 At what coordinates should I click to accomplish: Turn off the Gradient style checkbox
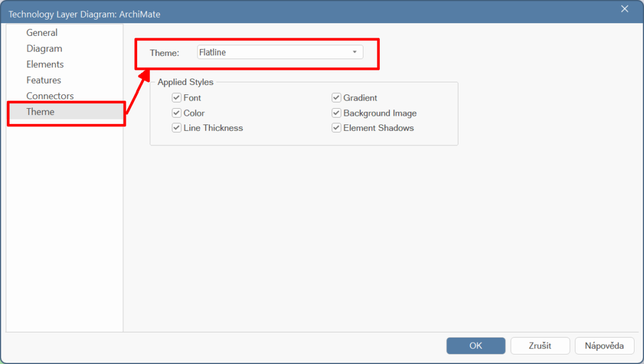click(x=336, y=98)
